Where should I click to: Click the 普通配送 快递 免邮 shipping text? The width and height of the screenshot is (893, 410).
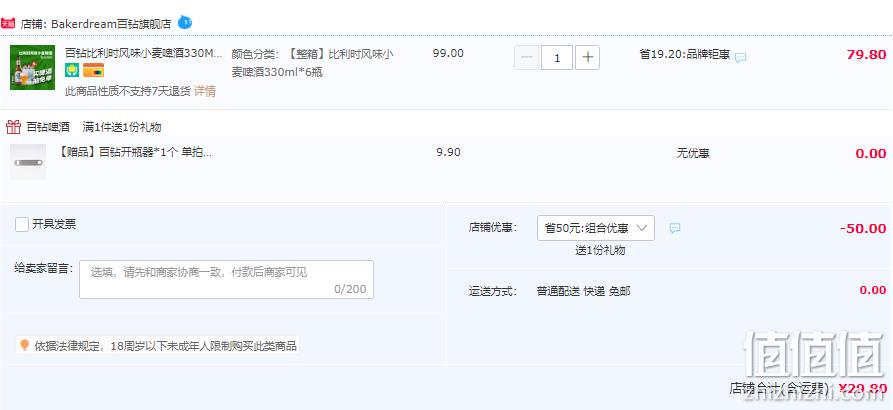coord(584,291)
